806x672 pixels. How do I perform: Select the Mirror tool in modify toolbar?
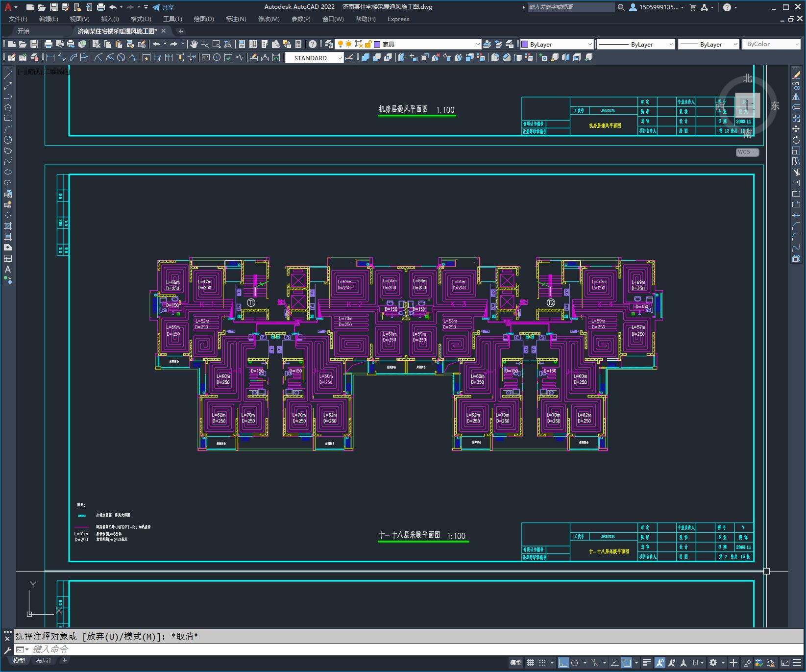[796, 97]
